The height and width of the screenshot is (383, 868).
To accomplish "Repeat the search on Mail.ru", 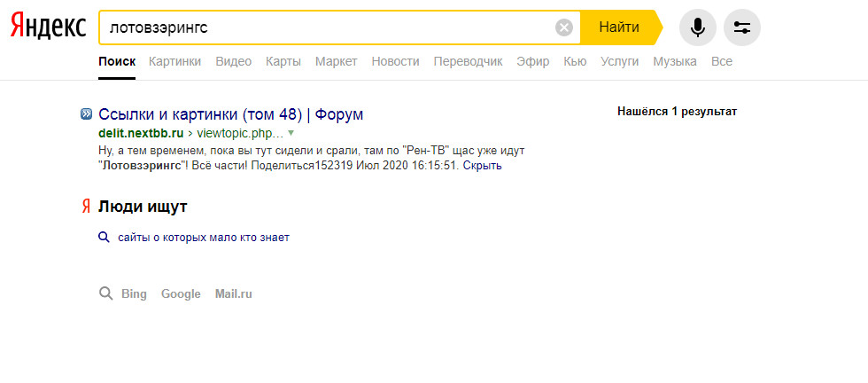I will pos(234,293).
